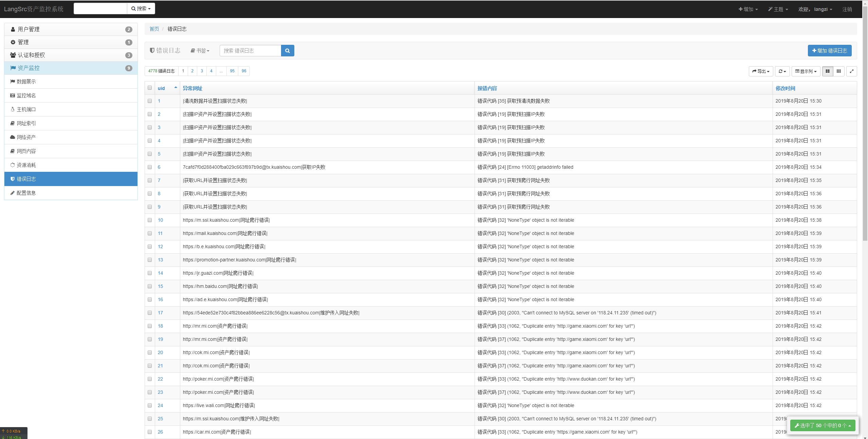Viewport: 868px width, 439px height.
Task: Open the 主题 theme menu
Action: point(778,9)
